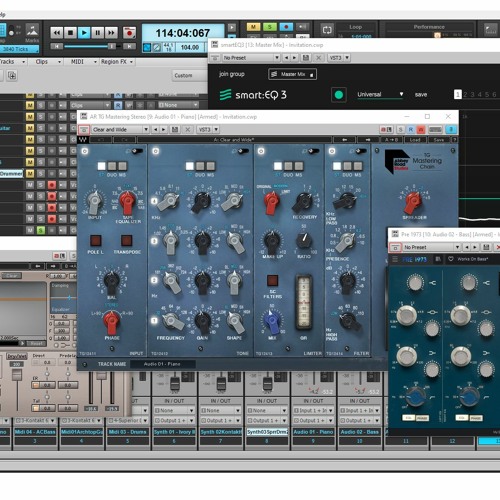The image size is (500, 500).
Task: Click the Write automation W button in TG Mastering
Action: coord(421,129)
